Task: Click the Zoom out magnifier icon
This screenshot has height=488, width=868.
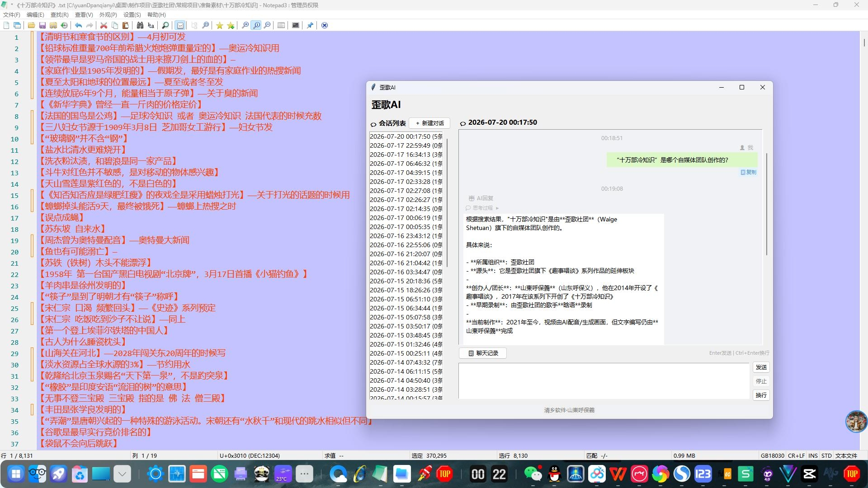Action: pos(267,25)
